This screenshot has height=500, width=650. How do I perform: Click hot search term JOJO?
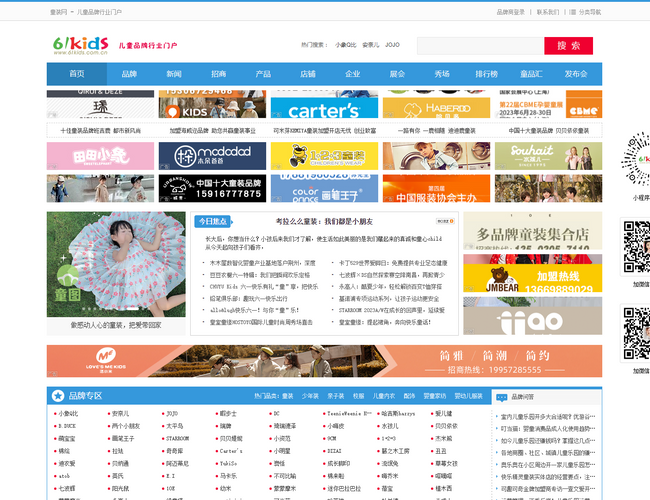coord(392,45)
